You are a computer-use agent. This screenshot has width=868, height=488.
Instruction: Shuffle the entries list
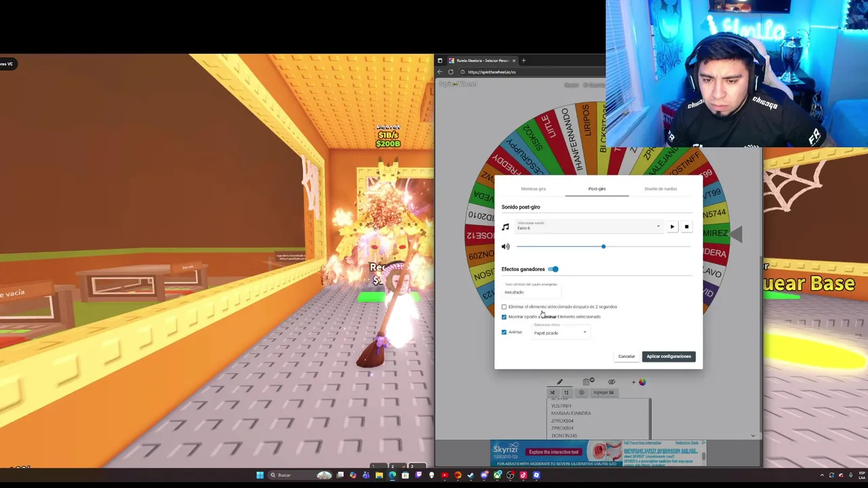[552, 392]
